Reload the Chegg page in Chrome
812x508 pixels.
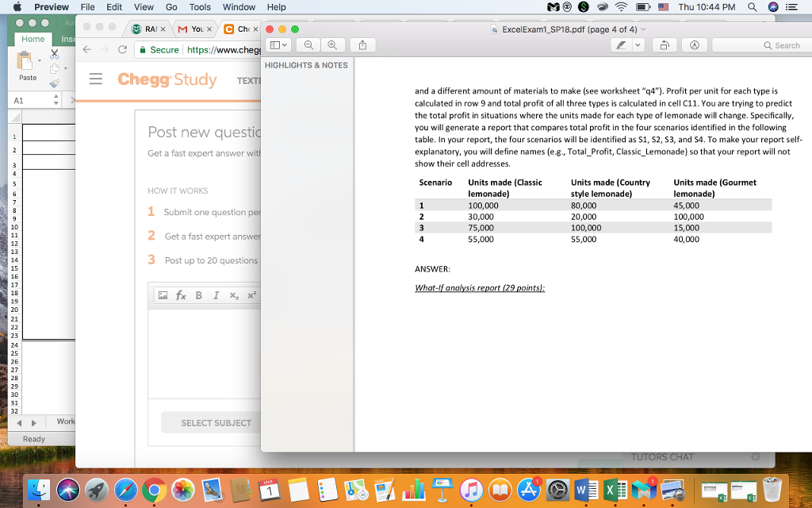(123, 50)
